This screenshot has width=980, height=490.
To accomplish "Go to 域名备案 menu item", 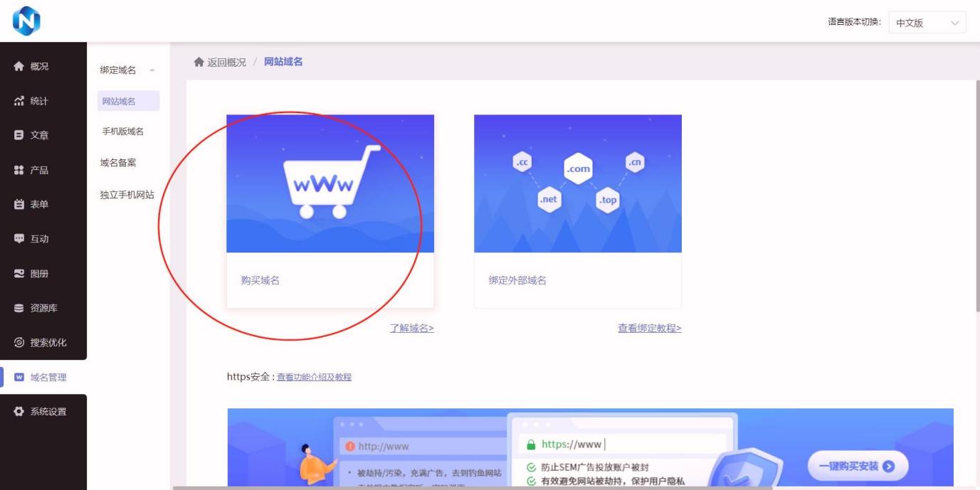I will [118, 163].
